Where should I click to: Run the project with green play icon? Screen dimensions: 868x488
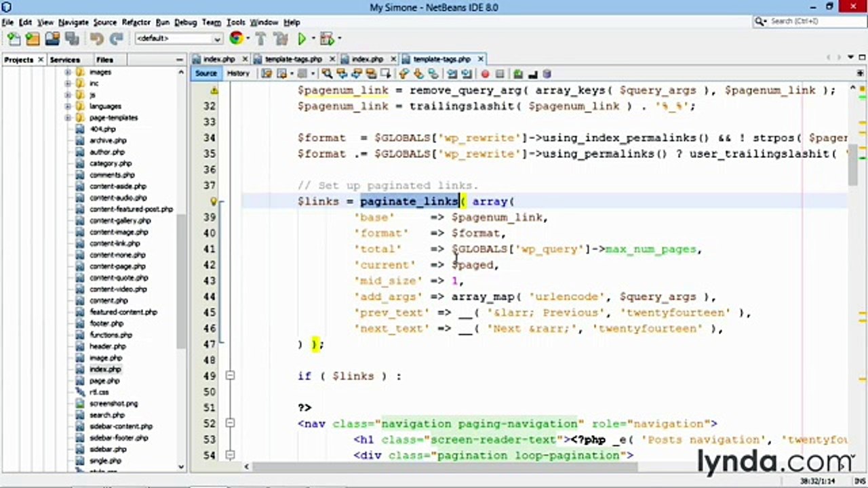pyautogui.click(x=302, y=39)
